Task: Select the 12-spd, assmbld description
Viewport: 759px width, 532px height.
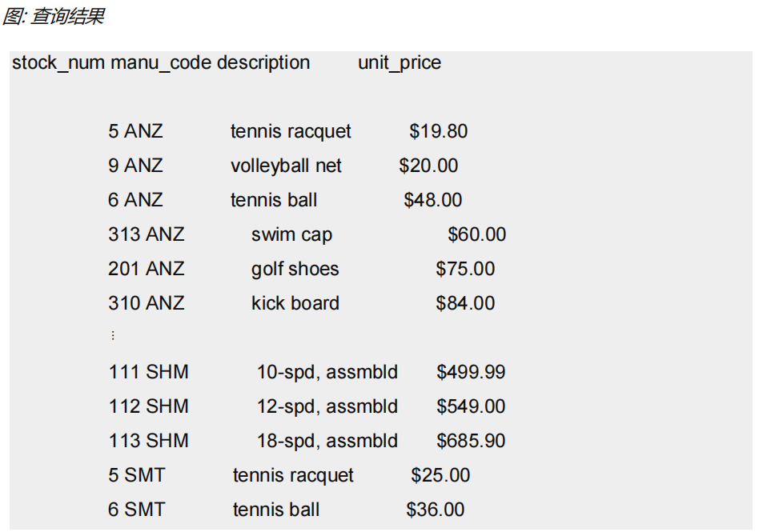Action: click(327, 406)
